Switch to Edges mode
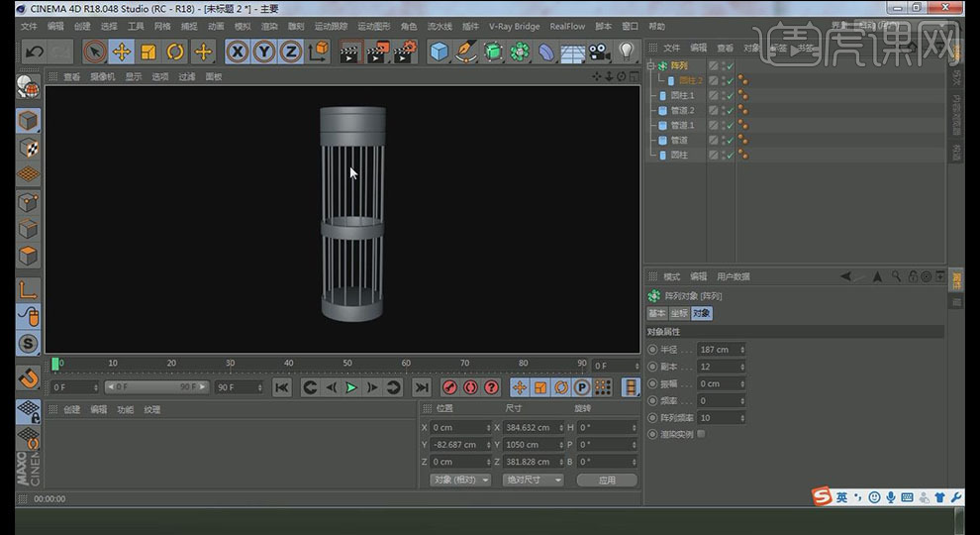980x535 pixels. point(28,229)
